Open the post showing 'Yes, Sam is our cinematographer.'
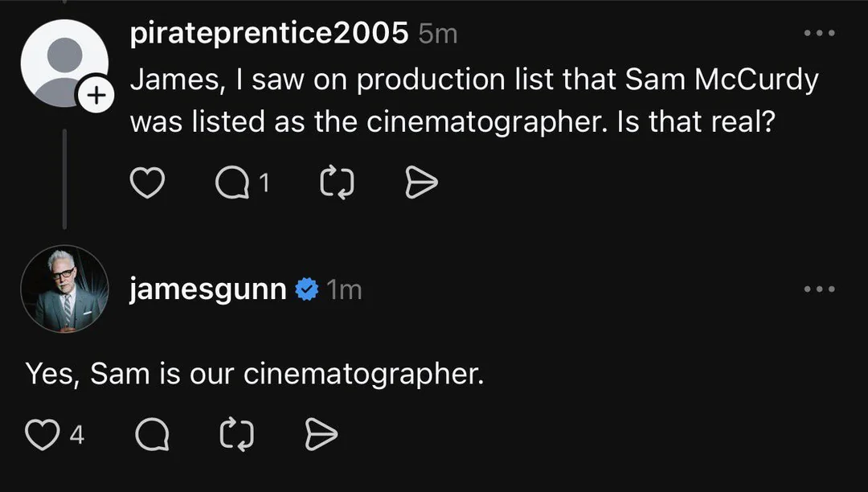The height and width of the screenshot is (492, 868). 254,374
